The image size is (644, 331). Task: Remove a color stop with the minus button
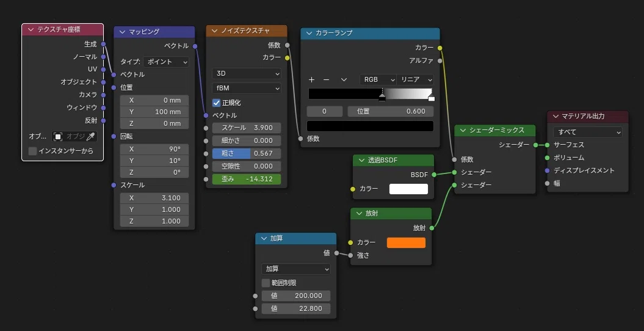[x=326, y=79]
